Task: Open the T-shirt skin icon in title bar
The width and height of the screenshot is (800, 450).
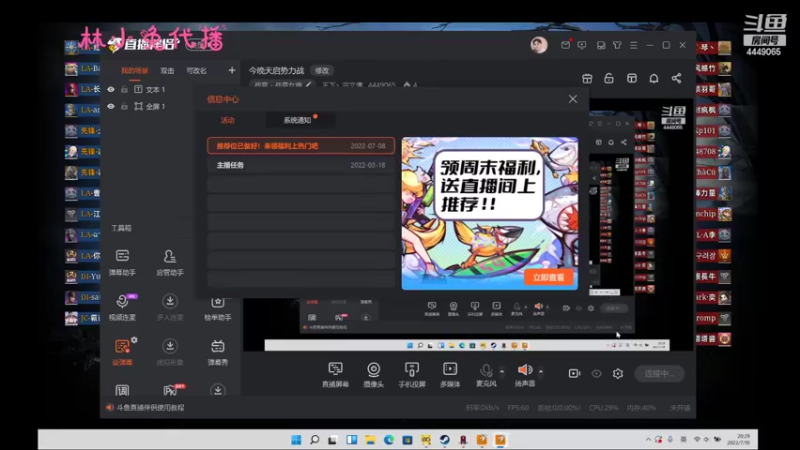Action: pyautogui.click(x=617, y=45)
